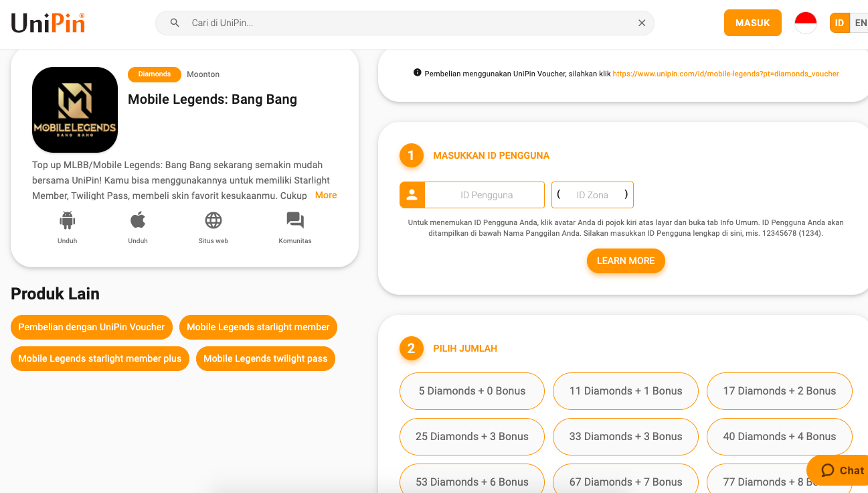Click the UniPin logo
Screen dimensions: 868x493
coord(48,23)
